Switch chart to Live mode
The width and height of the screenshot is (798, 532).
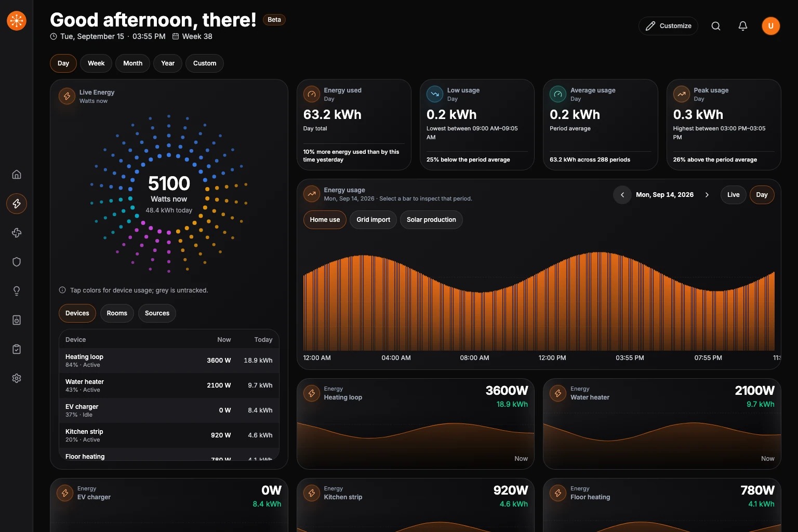pos(734,195)
